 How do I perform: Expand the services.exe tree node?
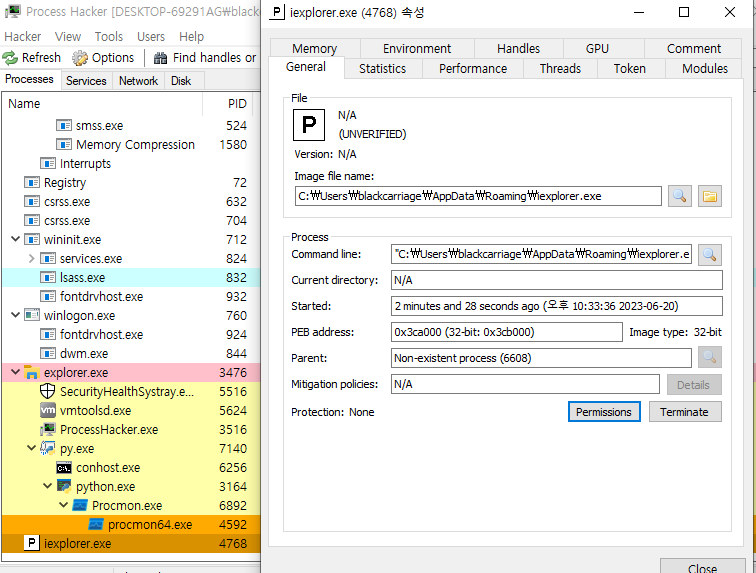(x=31, y=259)
